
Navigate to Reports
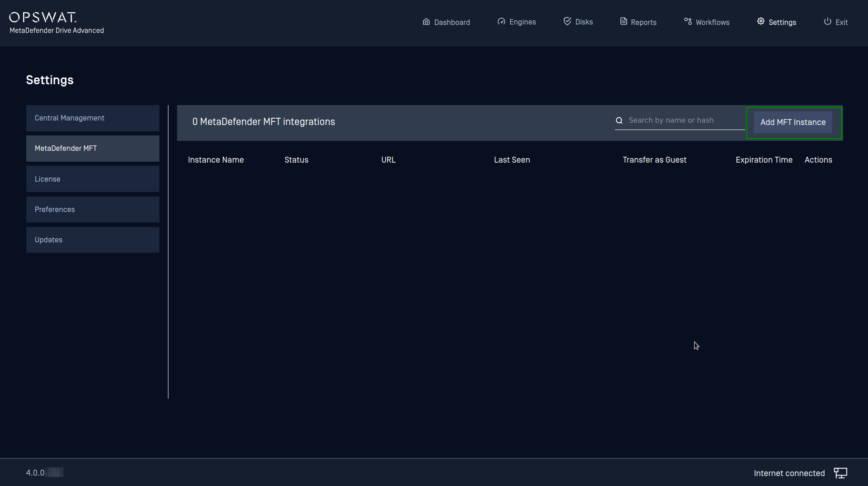[638, 22]
